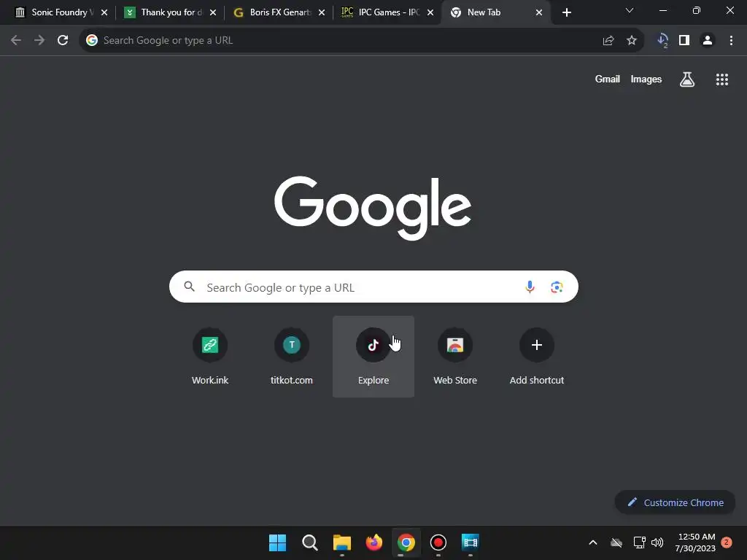Open the downloads indicator icon
Screen dimensions: 747x560
662,41
